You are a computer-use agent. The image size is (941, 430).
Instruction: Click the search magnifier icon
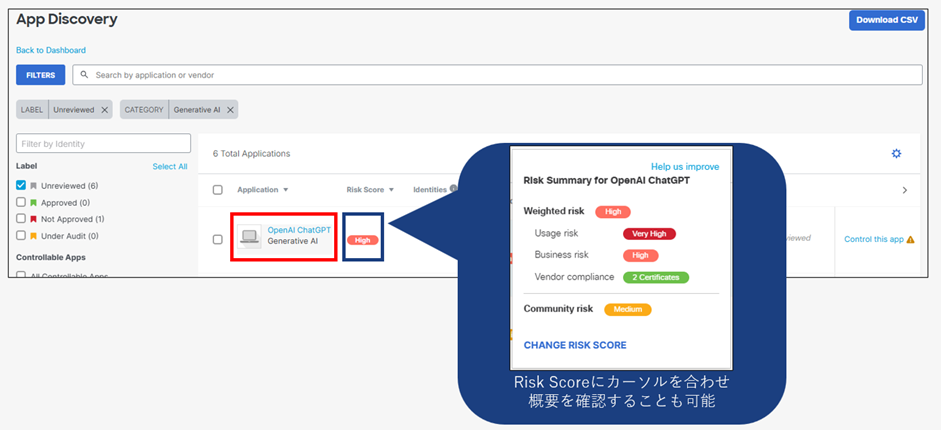[x=86, y=75]
